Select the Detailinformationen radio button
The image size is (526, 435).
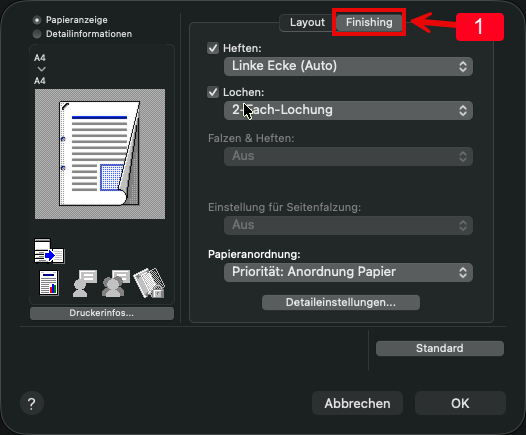coord(37,34)
